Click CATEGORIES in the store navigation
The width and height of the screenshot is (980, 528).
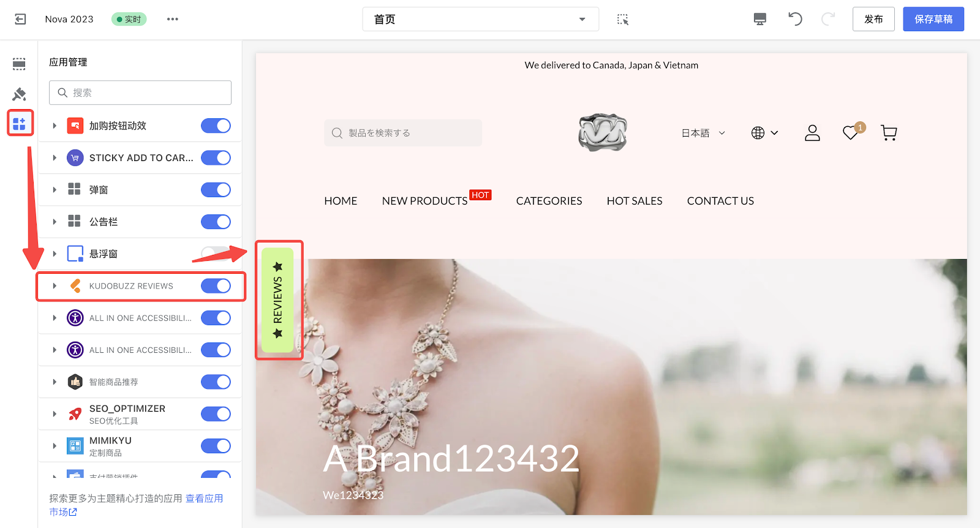[549, 201]
